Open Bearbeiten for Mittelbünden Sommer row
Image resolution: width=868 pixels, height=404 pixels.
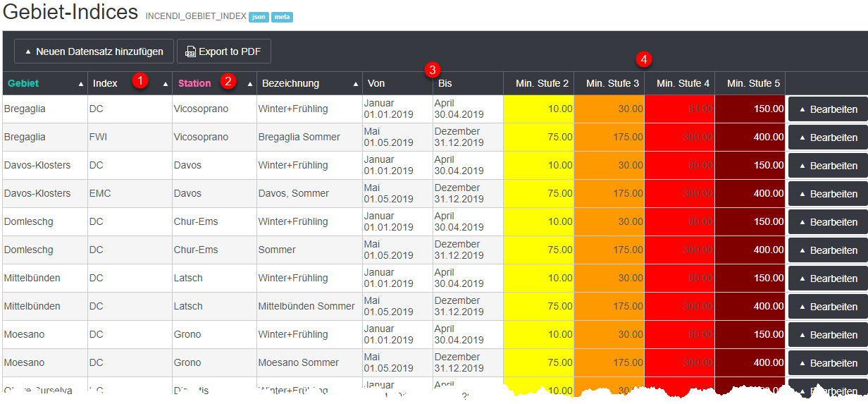(x=828, y=307)
